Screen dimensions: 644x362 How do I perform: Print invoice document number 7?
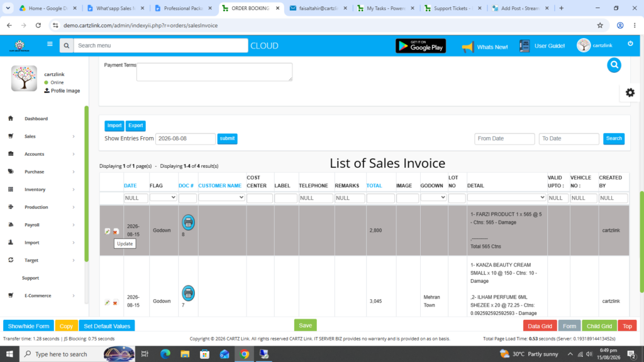pyautogui.click(x=188, y=293)
